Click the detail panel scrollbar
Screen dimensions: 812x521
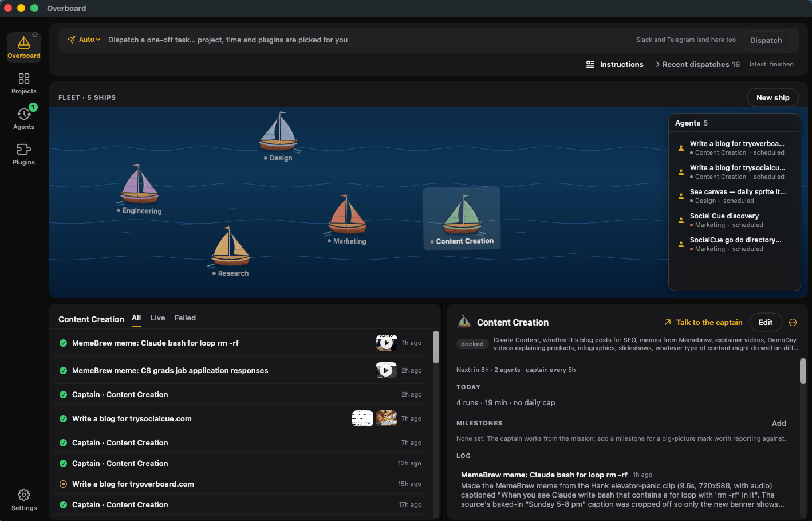(803, 371)
